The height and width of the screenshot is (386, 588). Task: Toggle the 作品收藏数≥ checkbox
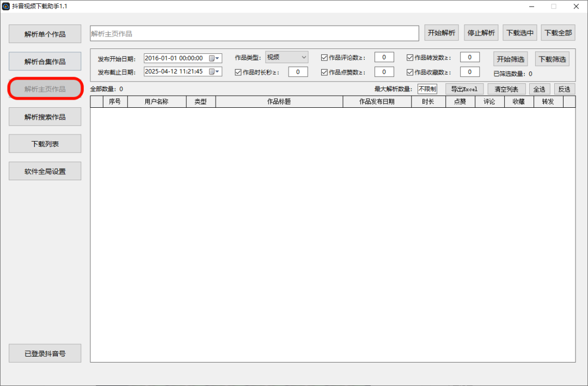coord(410,72)
